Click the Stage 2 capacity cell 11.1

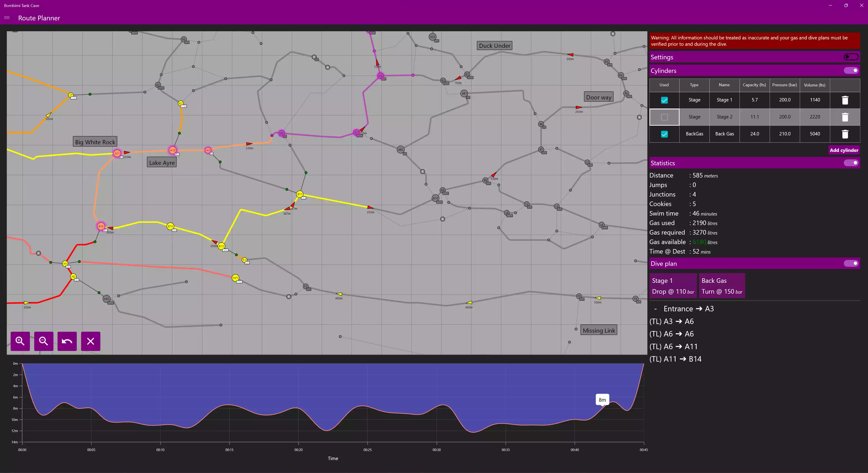(x=755, y=117)
